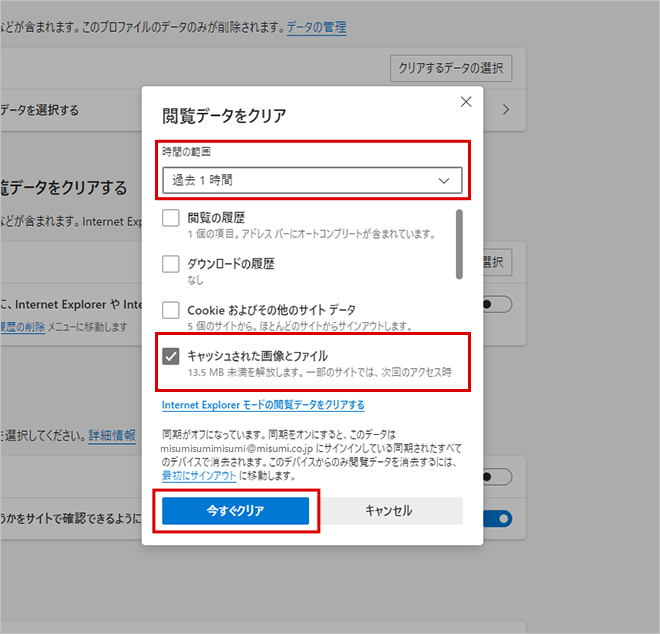Expand the データを選択する row chevron

click(505, 109)
